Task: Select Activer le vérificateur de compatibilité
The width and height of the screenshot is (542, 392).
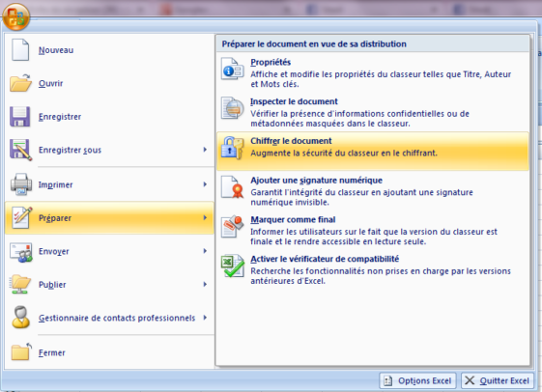Action: click(373, 269)
